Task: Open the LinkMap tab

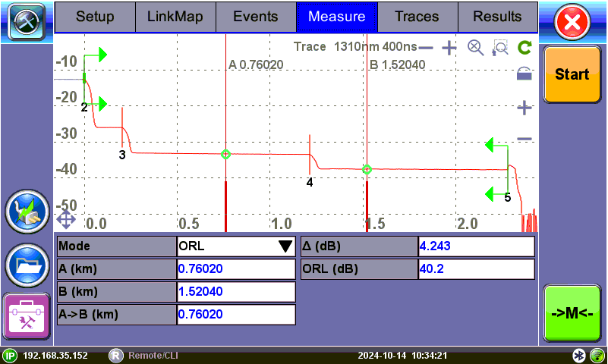Action: (x=175, y=16)
